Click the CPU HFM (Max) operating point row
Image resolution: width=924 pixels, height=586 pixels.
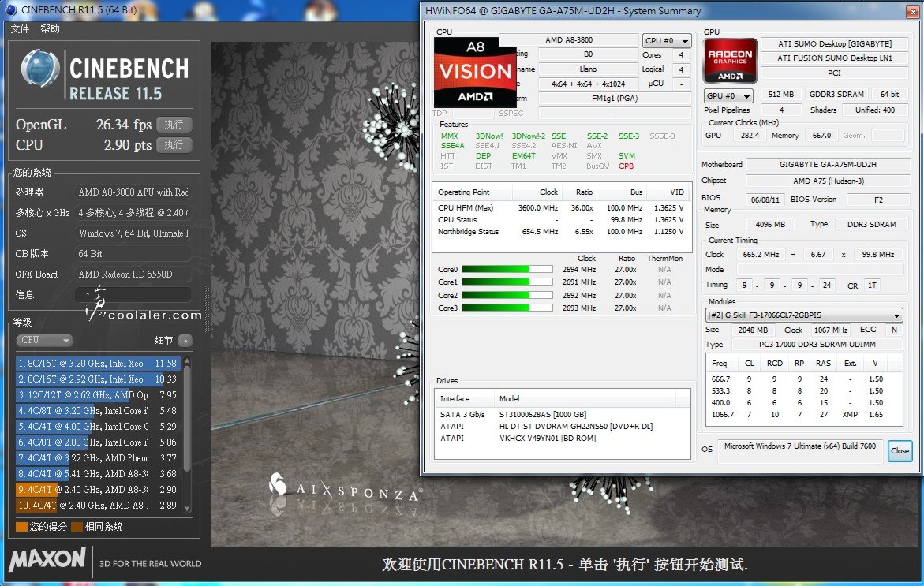tap(560, 208)
